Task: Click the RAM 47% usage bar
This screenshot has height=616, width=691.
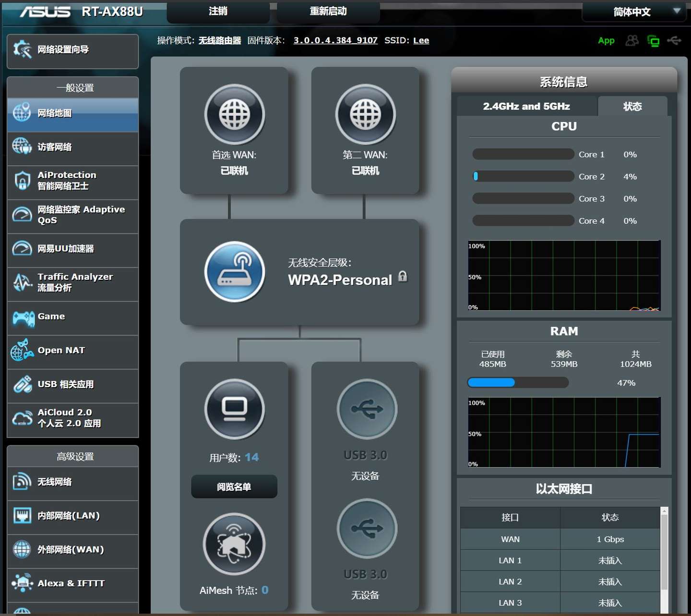Action: click(x=518, y=382)
